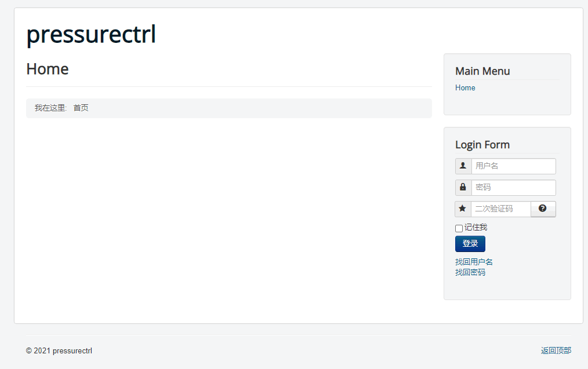Click the Home page heading

tap(48, 69)
